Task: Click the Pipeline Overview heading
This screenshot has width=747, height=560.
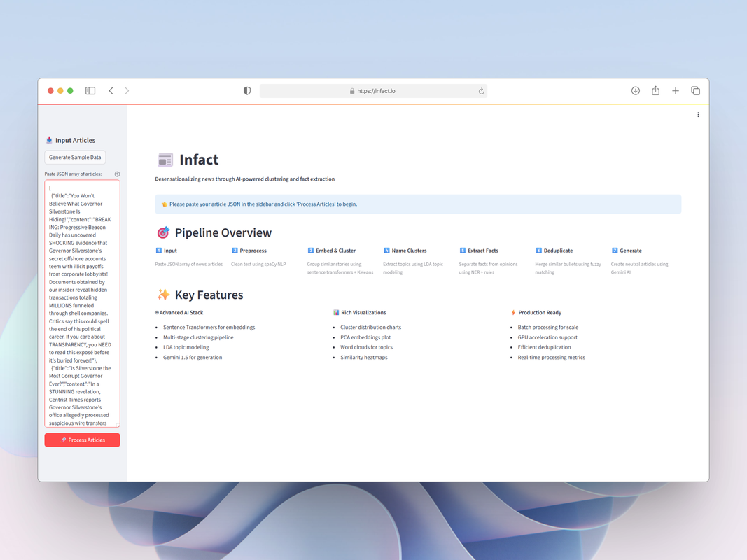Action: click(223, 232)
